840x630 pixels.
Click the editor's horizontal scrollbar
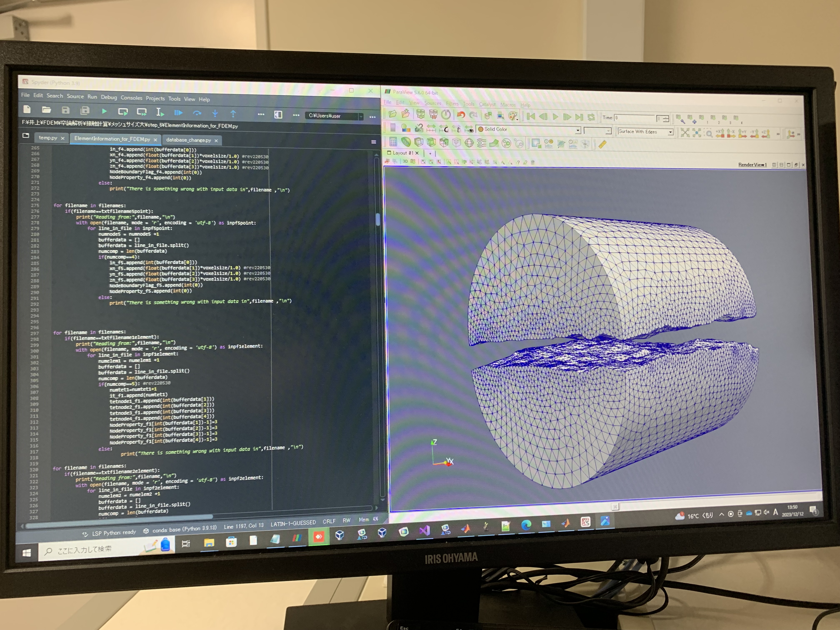[152, 516]
